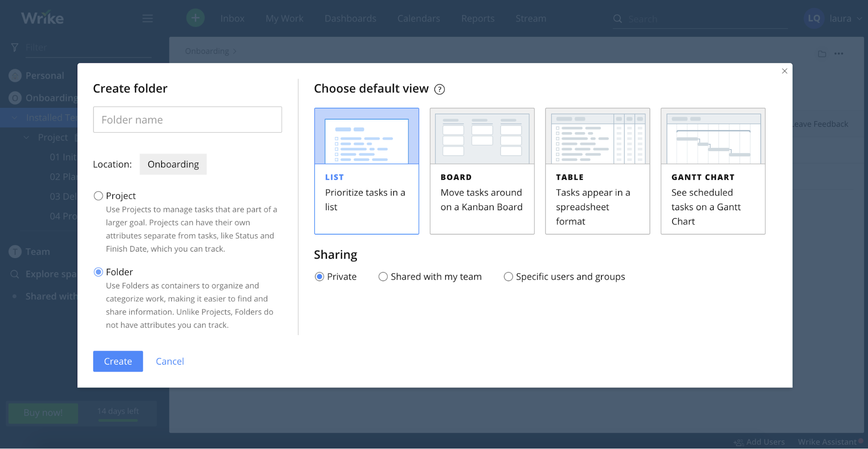
Task: Click the LQ user avatar
Action: click(814, 18)
